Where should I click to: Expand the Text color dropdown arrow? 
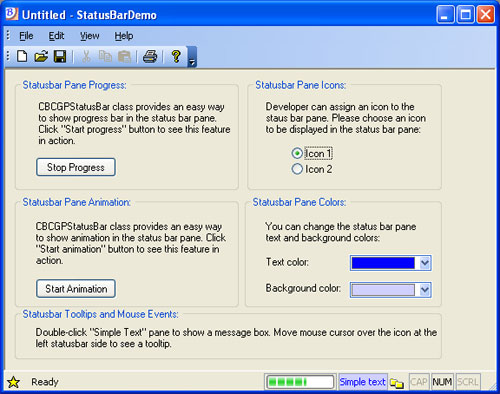424,263
